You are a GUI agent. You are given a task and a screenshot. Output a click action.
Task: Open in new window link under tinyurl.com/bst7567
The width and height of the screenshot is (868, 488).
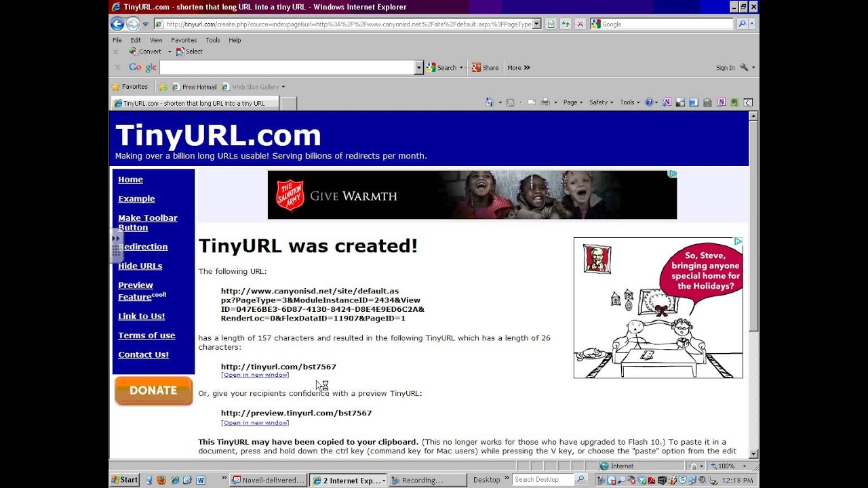(x=255, y=375)
